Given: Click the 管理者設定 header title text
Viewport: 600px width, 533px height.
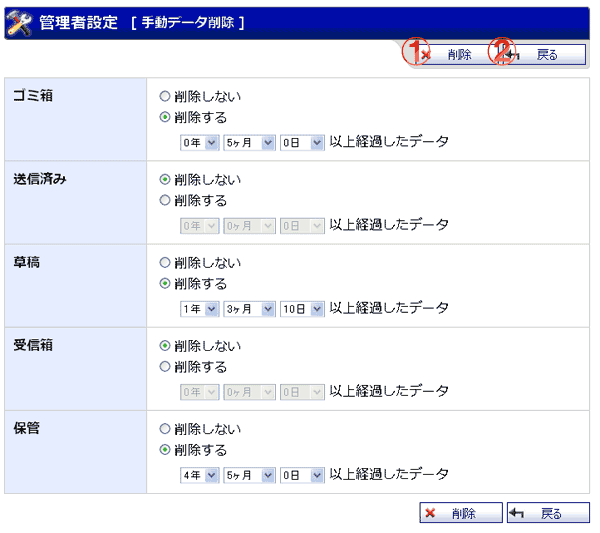Looking at the screenshot, I should [78, 22].
